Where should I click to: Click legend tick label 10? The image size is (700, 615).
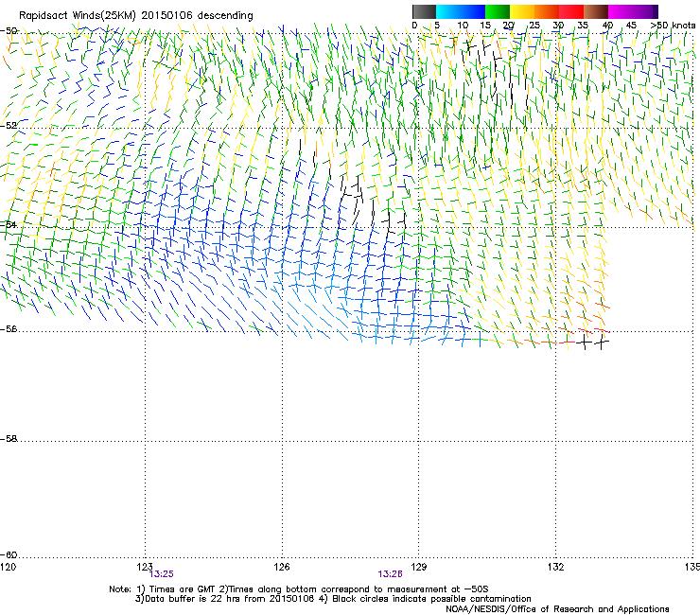click(463, 25)
